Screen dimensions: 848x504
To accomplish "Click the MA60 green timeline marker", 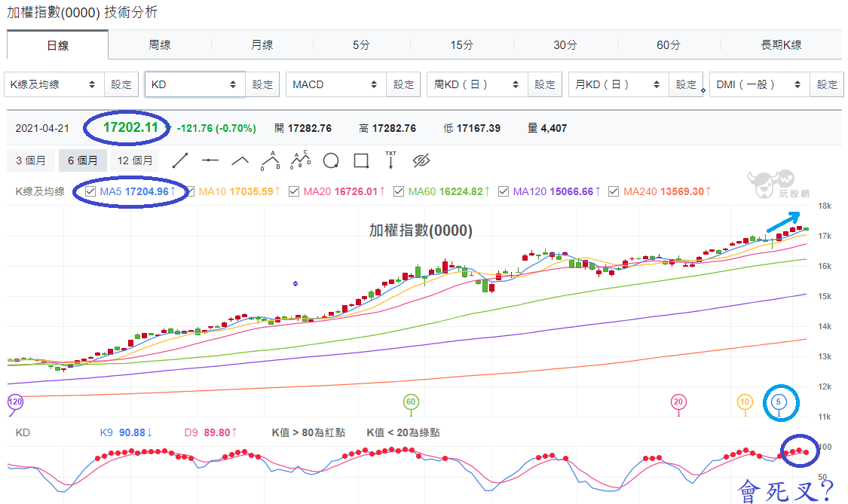I will click(411, 403).
